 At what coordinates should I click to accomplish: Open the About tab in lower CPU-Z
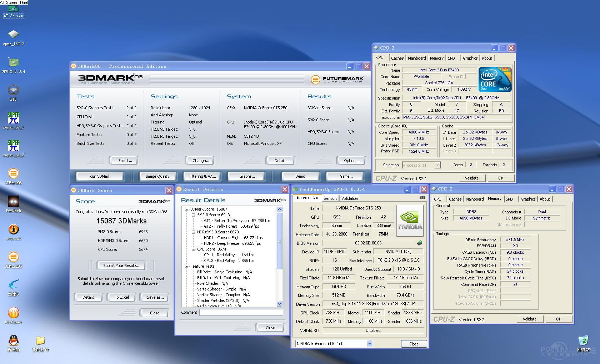pos(545,199)
